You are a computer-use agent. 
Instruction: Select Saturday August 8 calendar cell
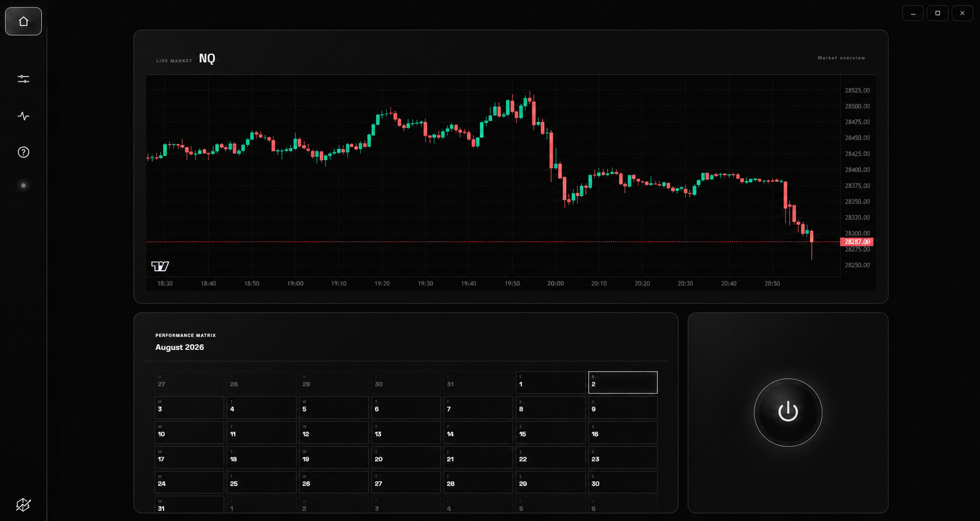point(550,408)
